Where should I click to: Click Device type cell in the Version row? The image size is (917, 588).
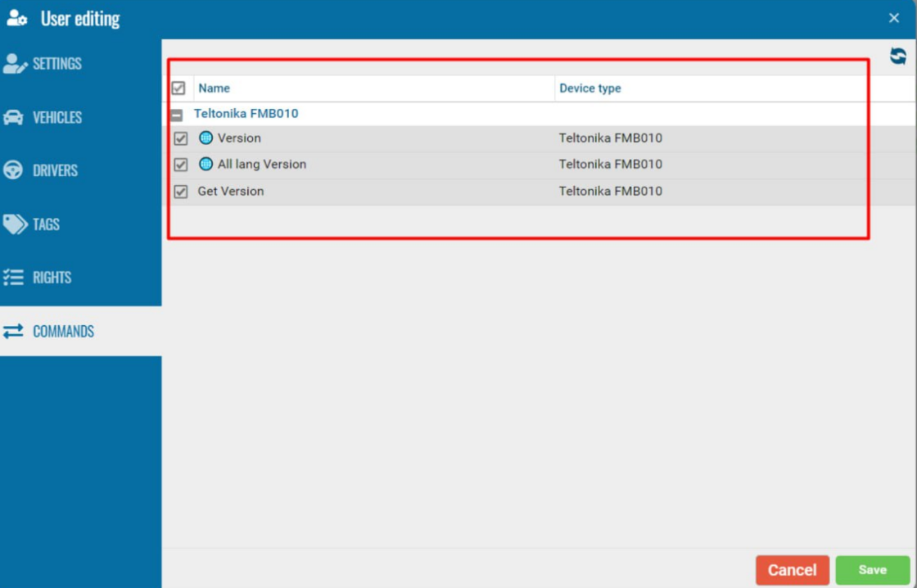tap(611, 138)
